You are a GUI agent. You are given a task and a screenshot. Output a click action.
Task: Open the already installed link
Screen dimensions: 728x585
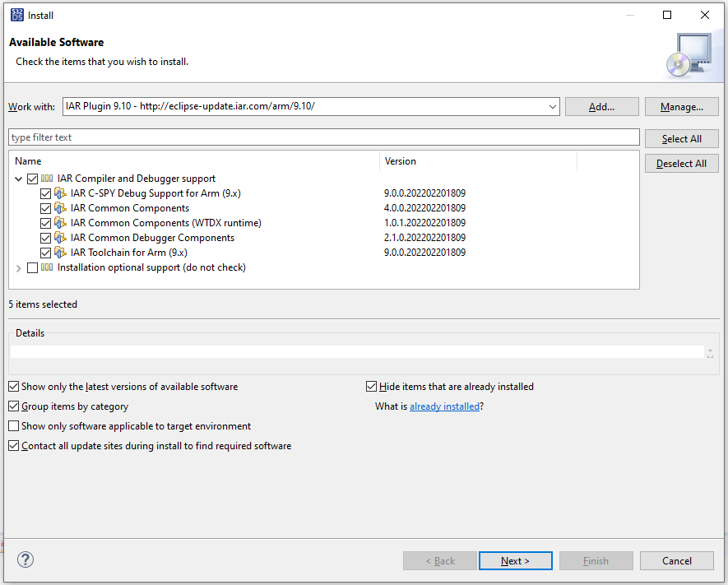(x=444, y=406)
